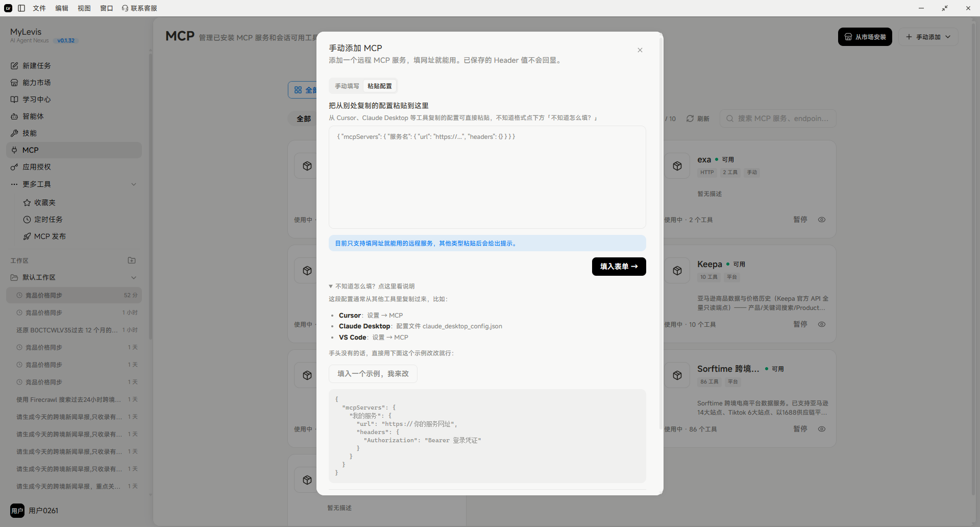Screen dimensions: 980x527
Task: Click the MyLevis app logo
Action: 8,8
